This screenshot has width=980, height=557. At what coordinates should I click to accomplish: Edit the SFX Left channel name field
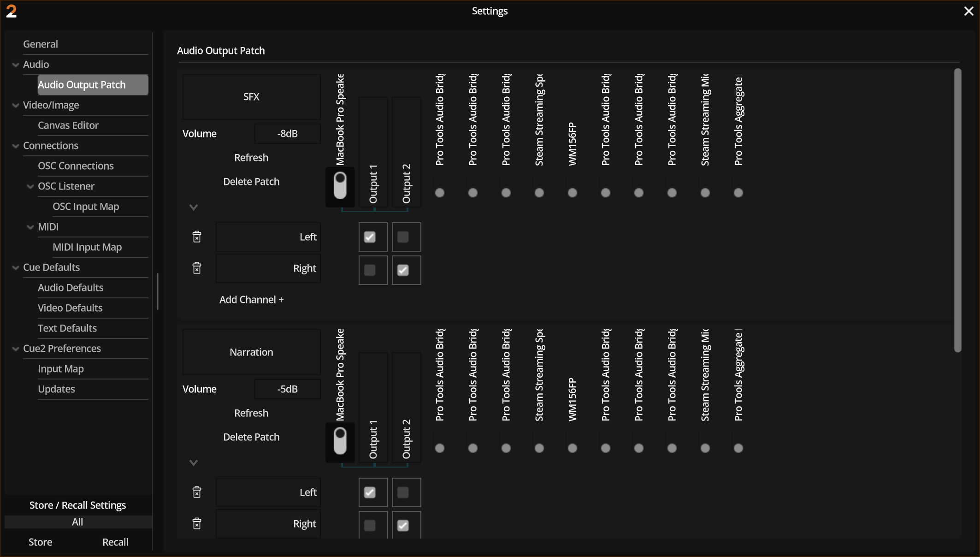tap(268, 237)
